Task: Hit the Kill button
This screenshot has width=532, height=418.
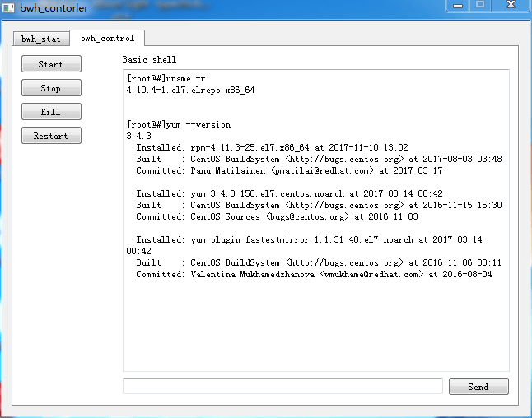Action: (51, 112)
